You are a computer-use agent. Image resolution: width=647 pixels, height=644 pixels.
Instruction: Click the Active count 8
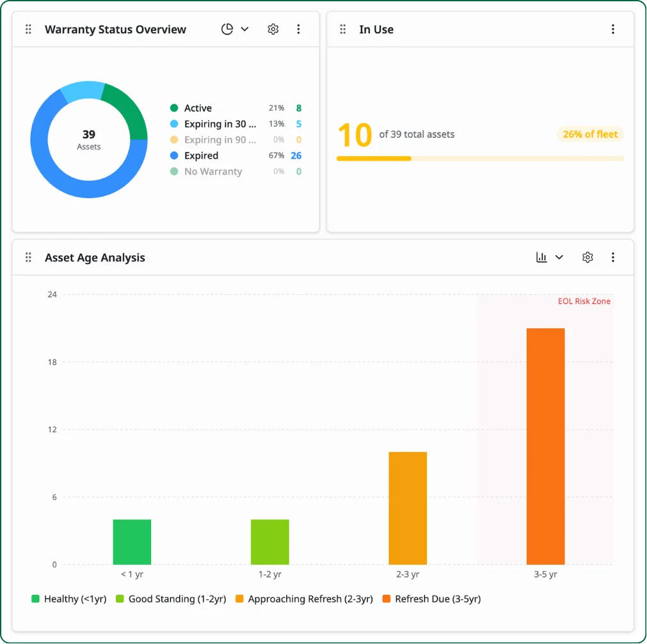pyautogui.click(x=299, y=108)
